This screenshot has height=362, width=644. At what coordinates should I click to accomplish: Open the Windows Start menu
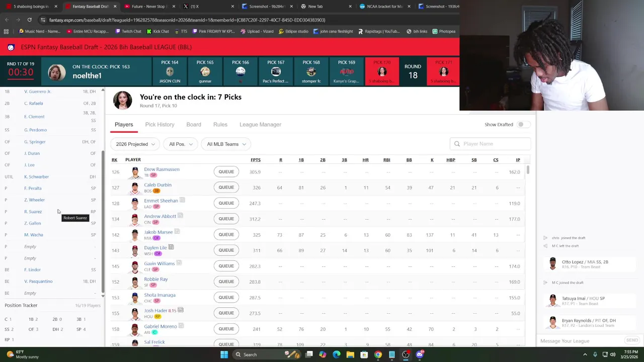coord(224,354)
